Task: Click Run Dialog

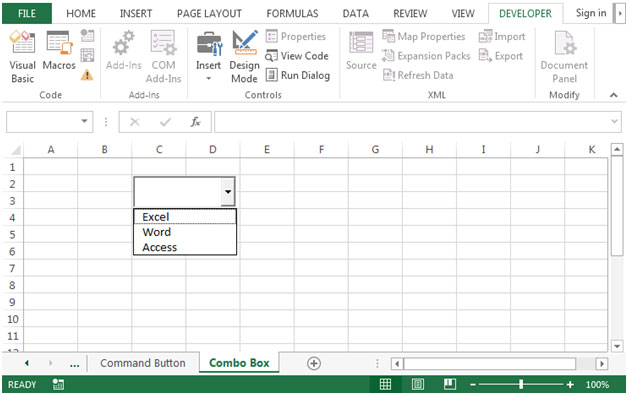Action: [x=298, y=75]
